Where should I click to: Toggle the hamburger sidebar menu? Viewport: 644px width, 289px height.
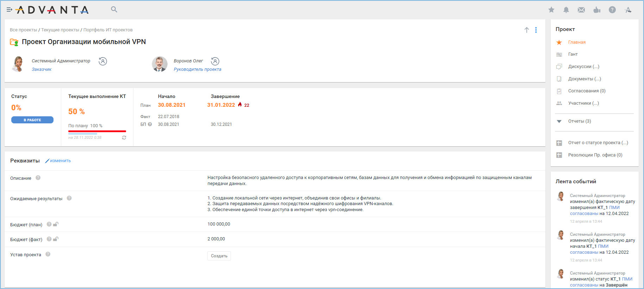click(10, 10)
